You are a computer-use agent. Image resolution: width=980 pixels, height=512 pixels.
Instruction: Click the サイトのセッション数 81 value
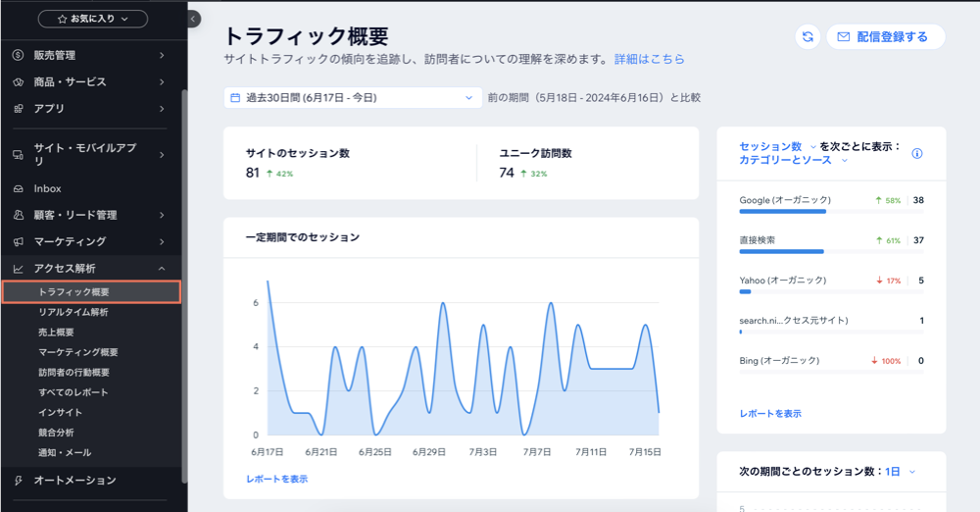pos(253,173)
